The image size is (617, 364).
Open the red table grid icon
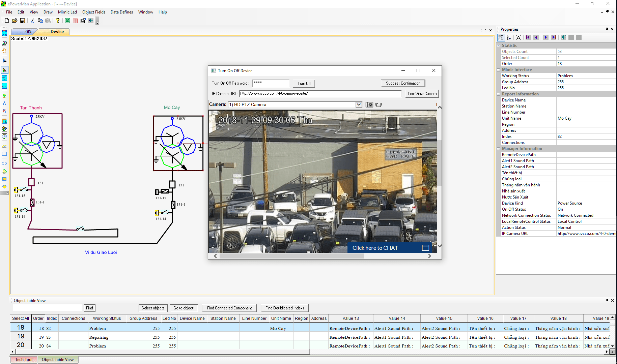pyautogui.click(x=75, y=21)
